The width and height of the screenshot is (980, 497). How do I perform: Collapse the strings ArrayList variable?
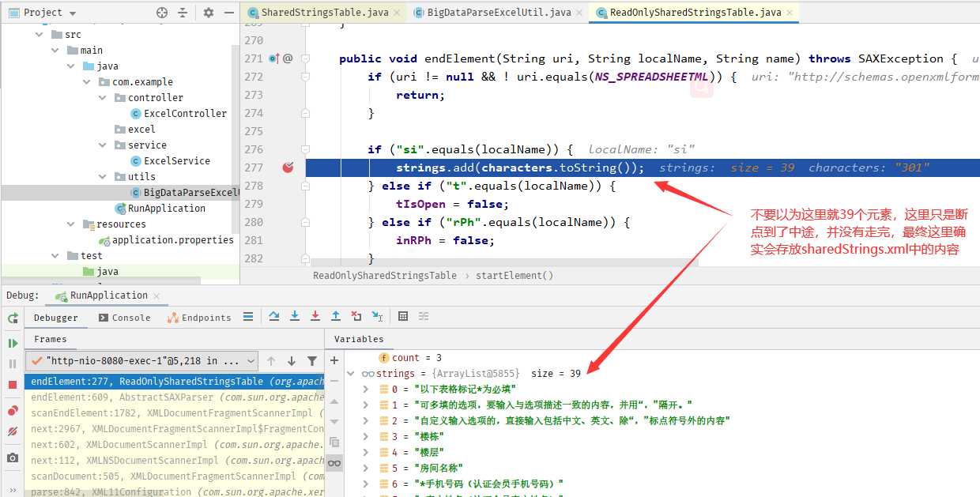[352, 374]
